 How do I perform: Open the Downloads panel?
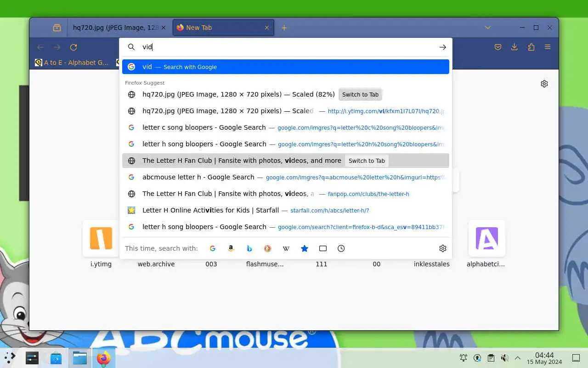(x=514, y=47)
